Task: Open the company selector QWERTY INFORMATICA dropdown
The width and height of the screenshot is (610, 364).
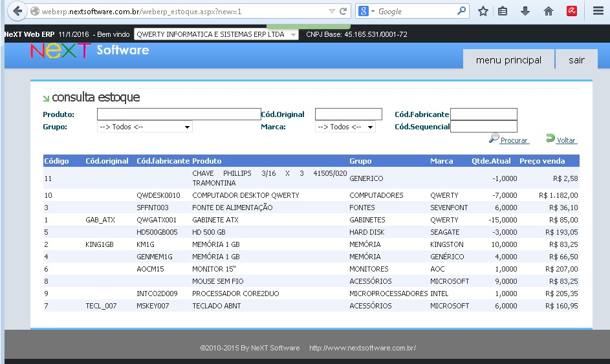Action: (216, 34)
